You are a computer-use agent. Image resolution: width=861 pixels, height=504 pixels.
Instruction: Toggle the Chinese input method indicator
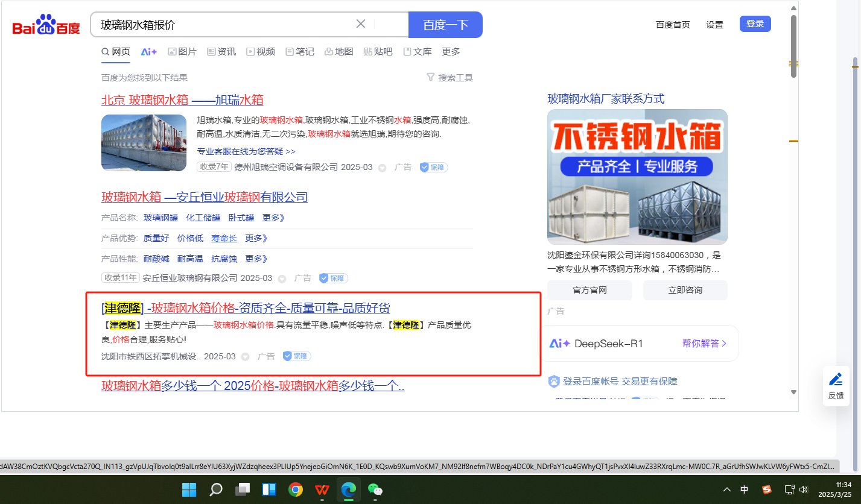coord(745,490)
